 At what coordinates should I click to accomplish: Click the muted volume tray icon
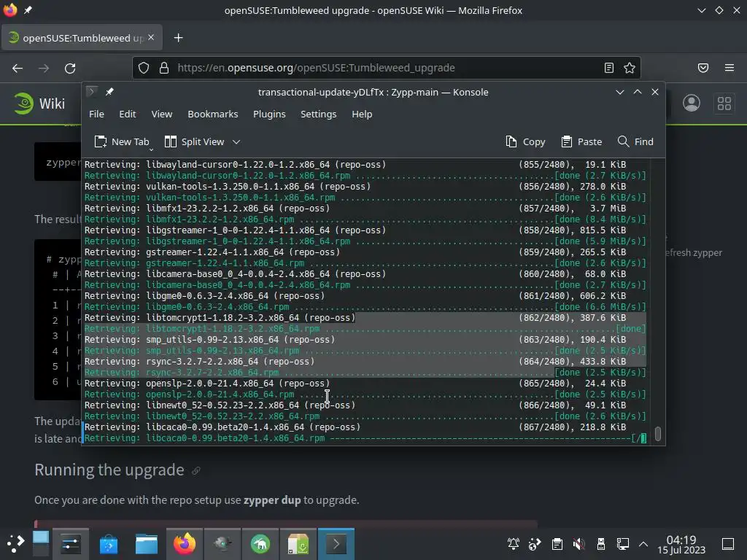(578, 544)
